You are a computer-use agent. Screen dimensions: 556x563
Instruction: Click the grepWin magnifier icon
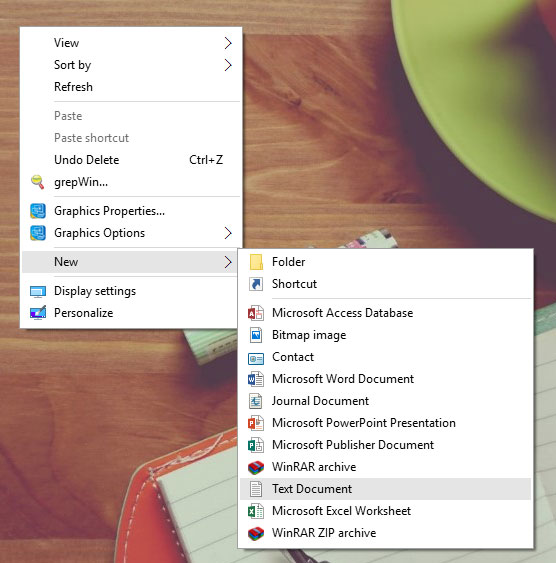click(38, 182)
